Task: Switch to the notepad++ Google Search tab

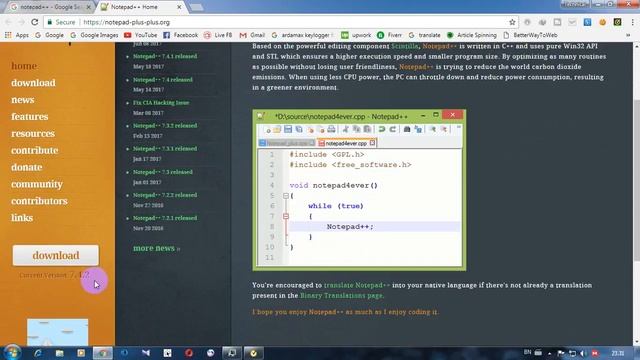Action: [x=49, y=7]
